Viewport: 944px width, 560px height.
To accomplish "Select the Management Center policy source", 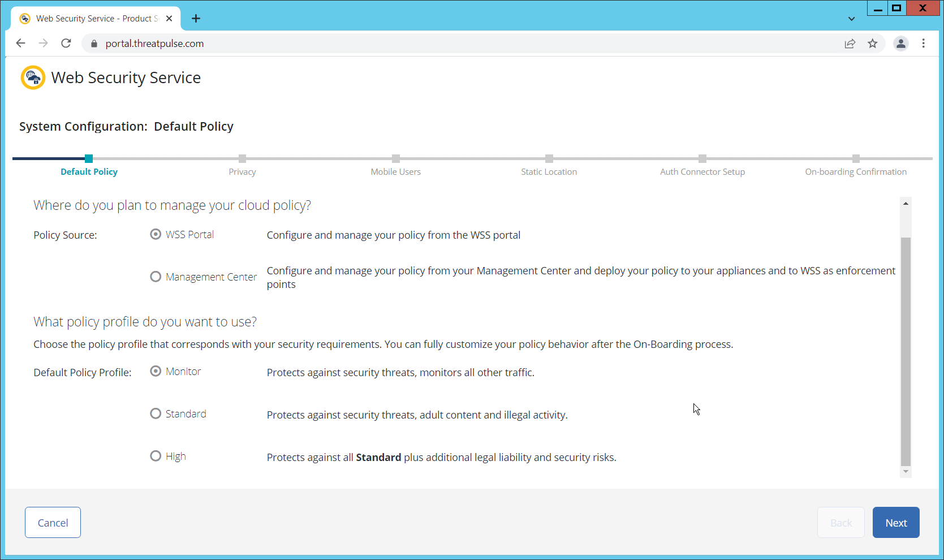I will (156, 277).
